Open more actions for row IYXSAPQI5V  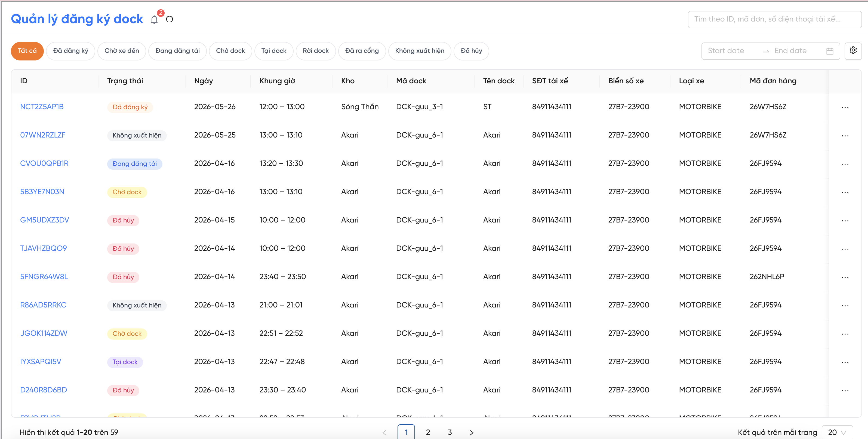click(845, 362)
